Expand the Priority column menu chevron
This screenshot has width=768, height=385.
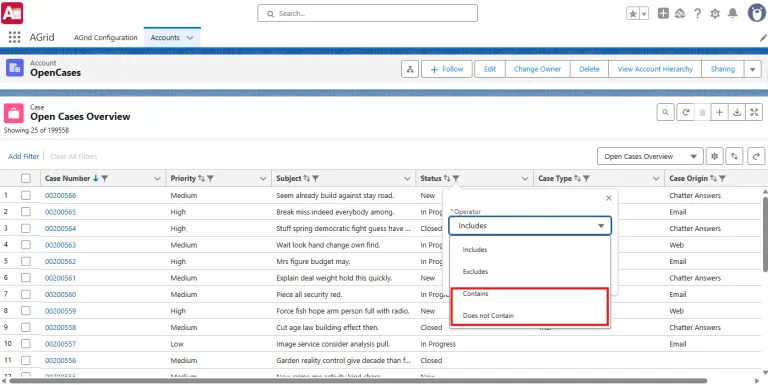tap(263, 179)
